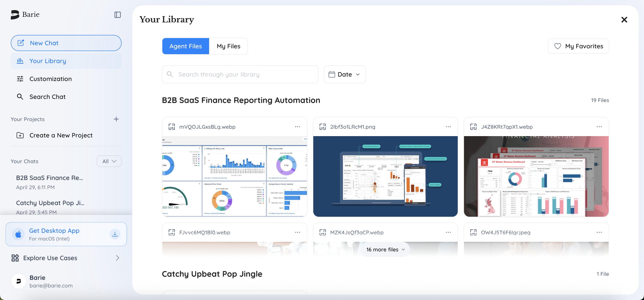This screenshot has height=300, width=644.
Task: Click the file name MZK4JsQf3aCP.webp
Action: 357,232
